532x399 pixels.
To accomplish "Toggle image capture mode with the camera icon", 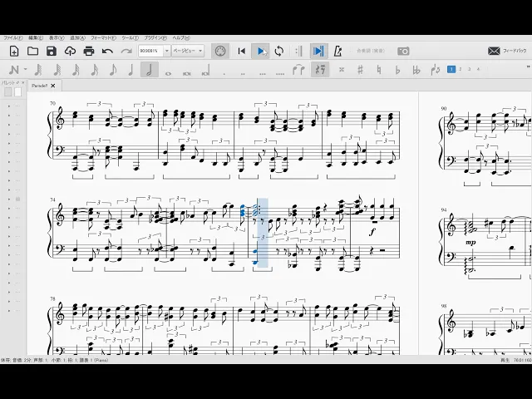I will click(403, 52).
